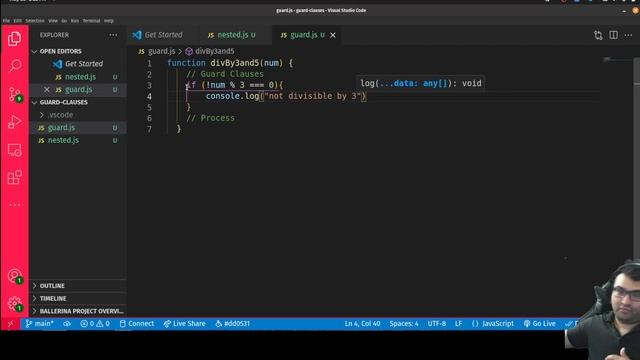Screen dimensions: 640x360
Task: Open Explorer panel more actions ellipsis
Action: coord(113,35)
